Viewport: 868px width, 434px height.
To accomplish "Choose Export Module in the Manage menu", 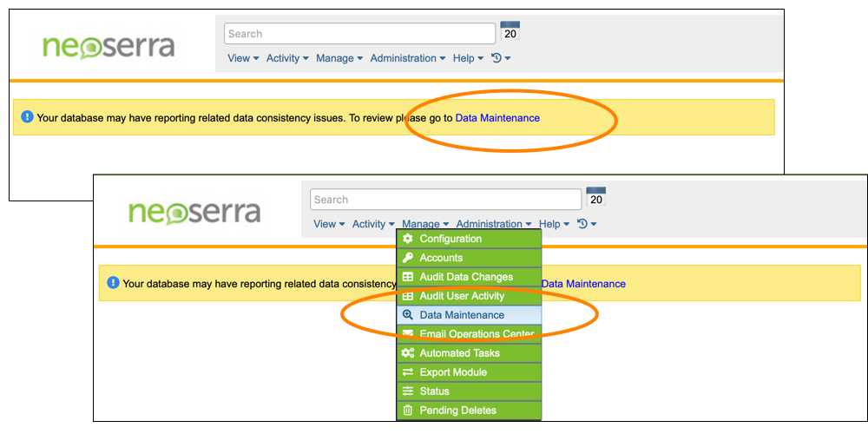I will point(452,372).
